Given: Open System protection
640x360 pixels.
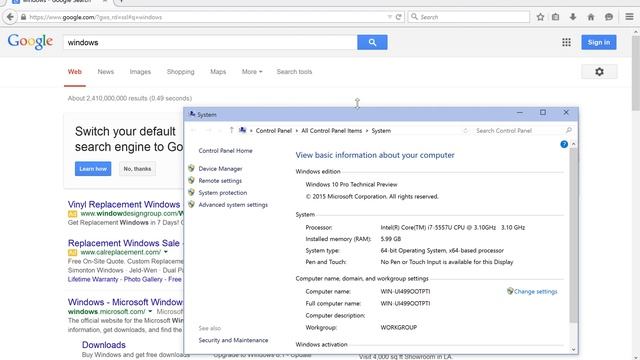Looking at the screenshot, I should tap(222, 193).
